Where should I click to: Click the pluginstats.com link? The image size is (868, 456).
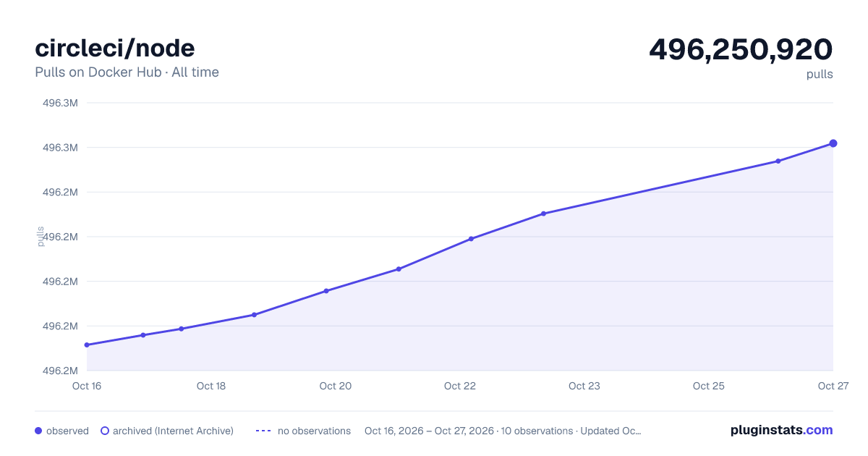coord(781,430)
